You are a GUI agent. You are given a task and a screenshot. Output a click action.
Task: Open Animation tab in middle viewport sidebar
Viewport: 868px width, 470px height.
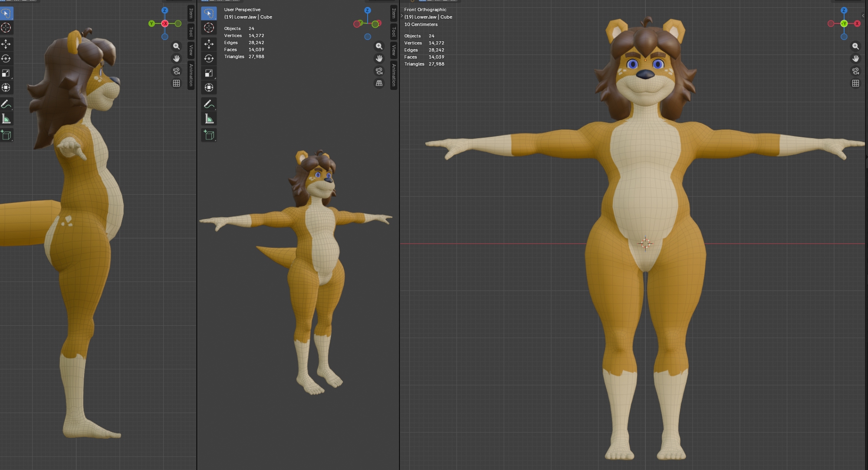click(394, 75)
